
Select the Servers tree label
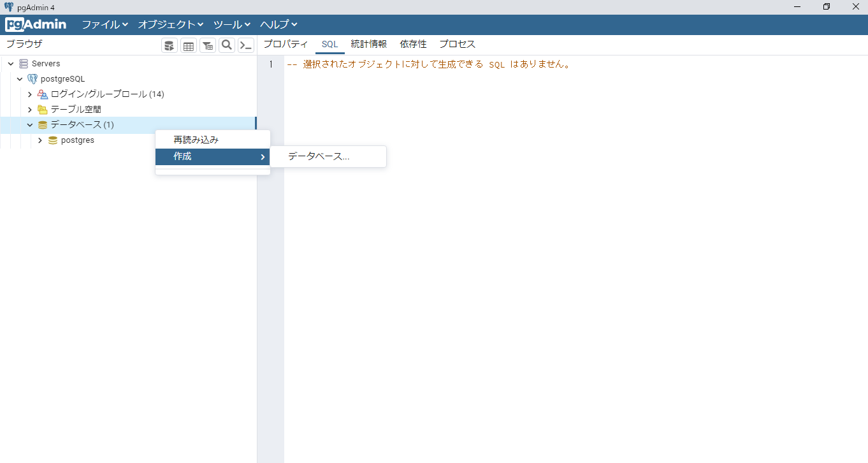coord(46,64)
